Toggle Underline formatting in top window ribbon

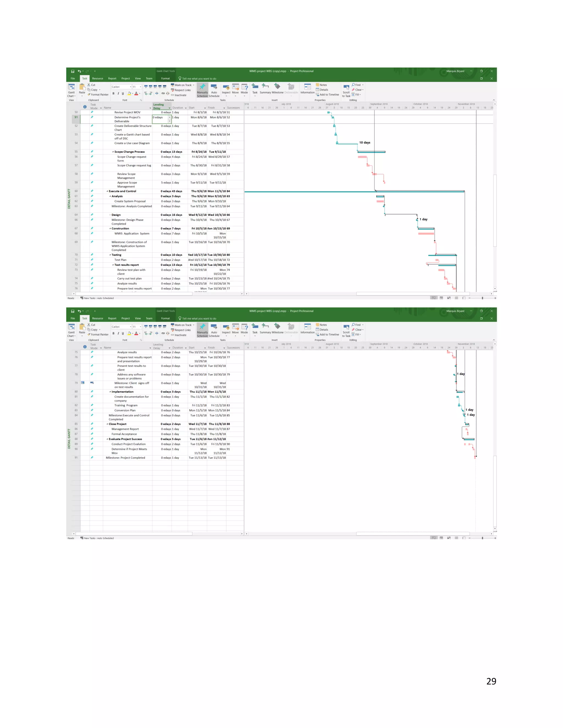tap(123, 94)
